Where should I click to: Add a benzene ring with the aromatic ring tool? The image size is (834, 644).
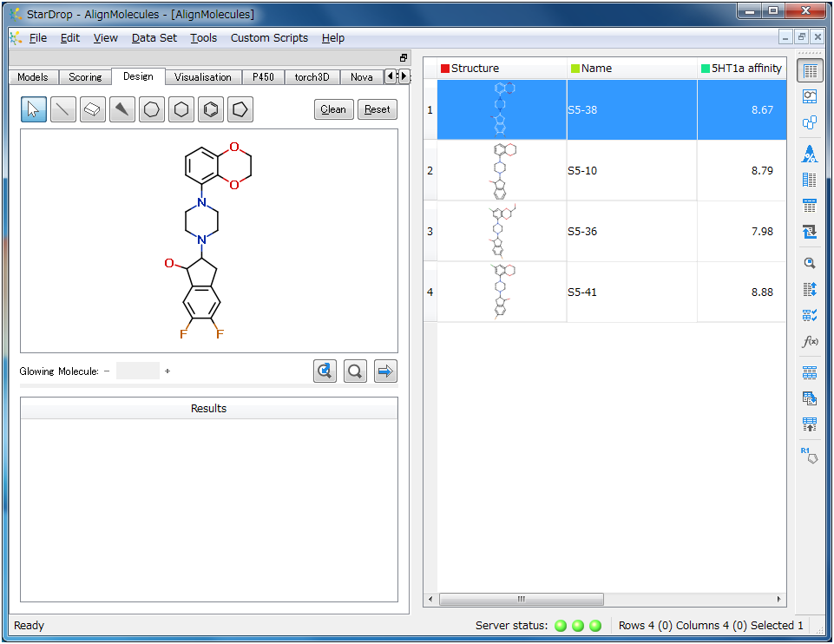coord(211,109)
